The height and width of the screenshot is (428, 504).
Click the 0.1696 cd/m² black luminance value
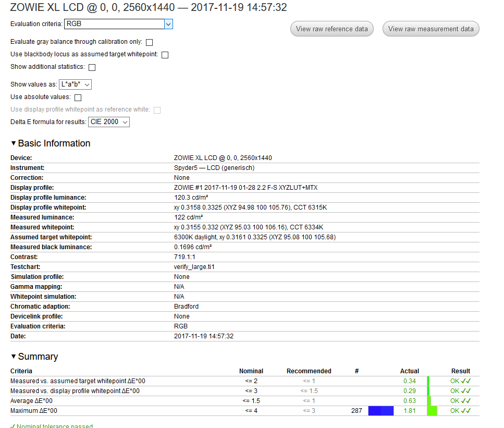tap(193, 247)
